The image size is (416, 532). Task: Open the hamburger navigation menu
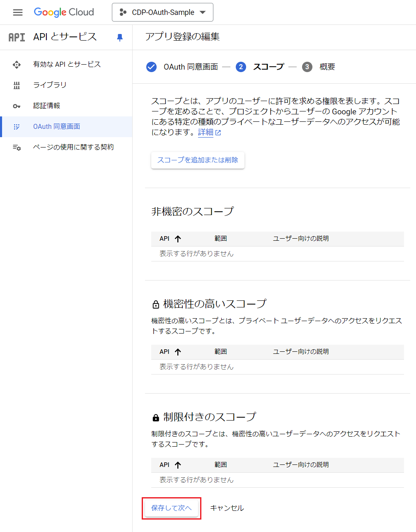(x=18, y=12)
